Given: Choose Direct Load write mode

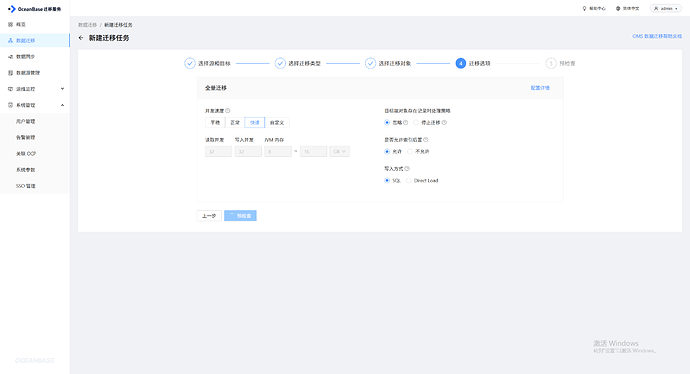Looking at the screenshot, I should point(409,181).
